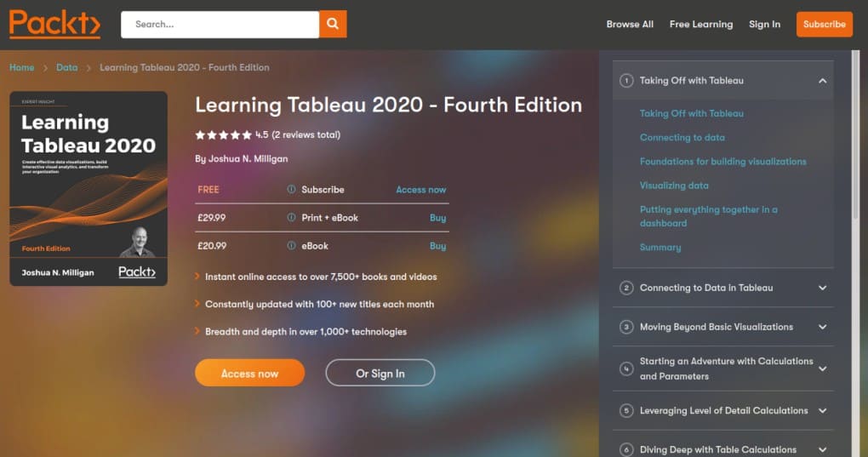
Task: Click the Access now link in the FREE row
Action: coord(420,190)
